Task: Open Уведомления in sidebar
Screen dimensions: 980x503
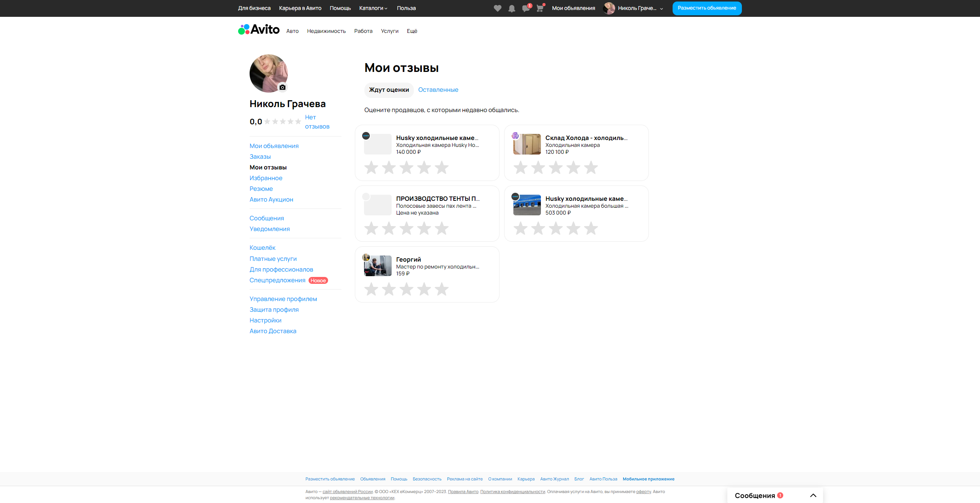Action: click(269, 229)
